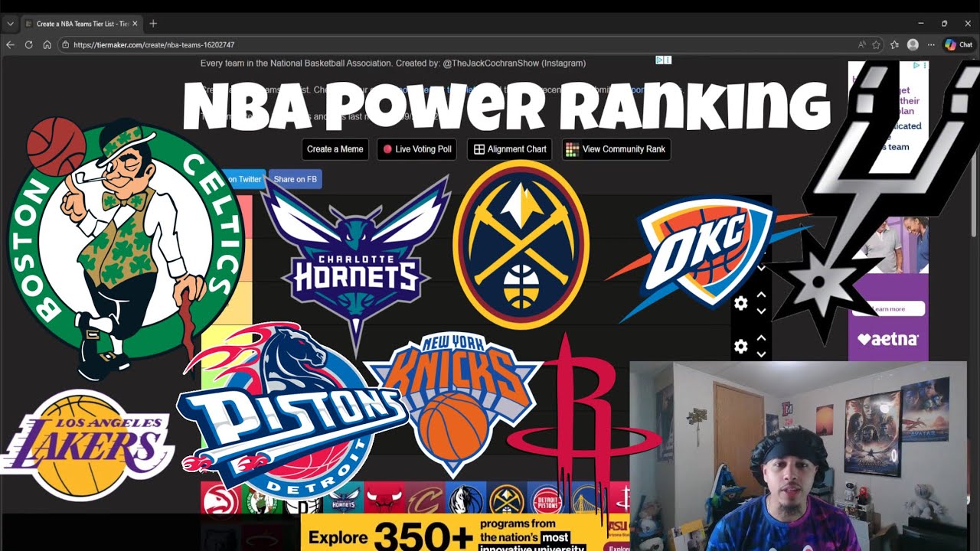The width and height of the screenshot is (980, 551).
Task: Add page to favorites with star icon
Action: point(876,45)
